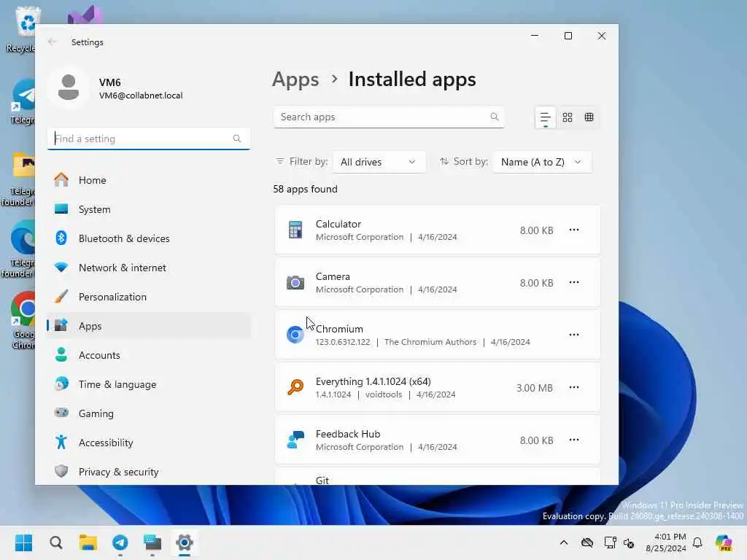
Task: Open Privacy & security settings
Action: 149,472
